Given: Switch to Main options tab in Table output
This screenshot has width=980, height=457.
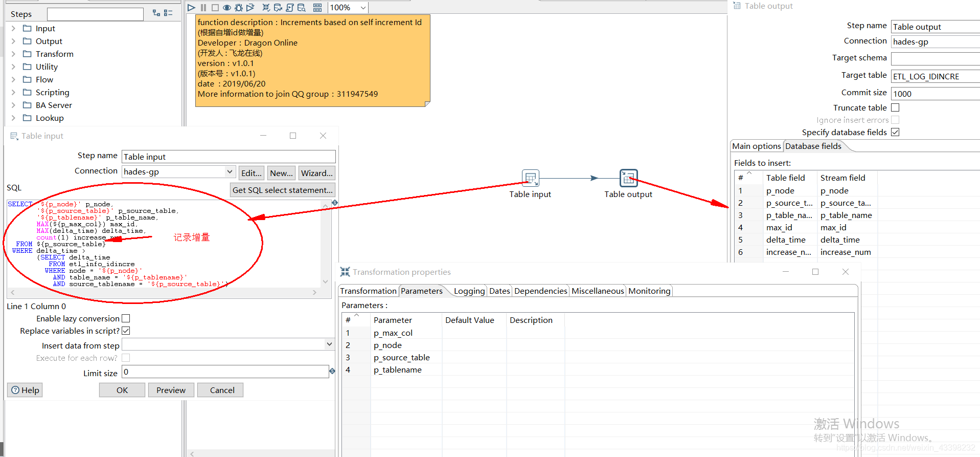Looking at the screenshot, I should pos(757,146).
